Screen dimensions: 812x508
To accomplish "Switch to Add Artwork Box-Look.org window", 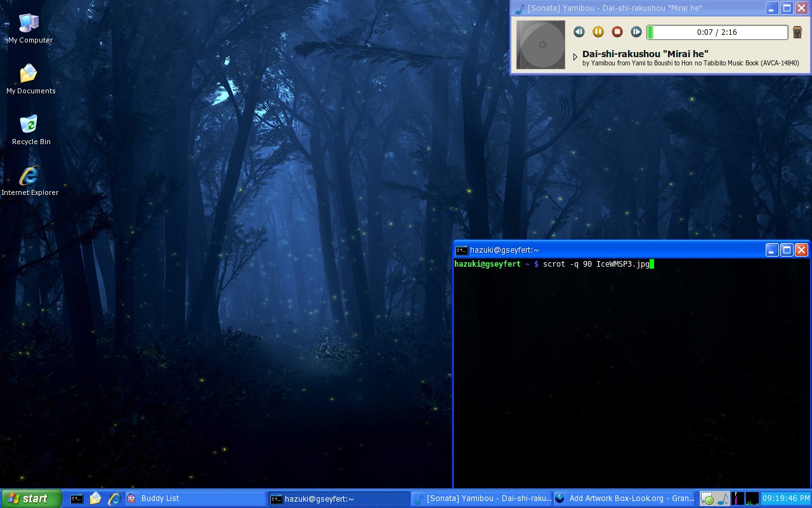I will [624, 498].
